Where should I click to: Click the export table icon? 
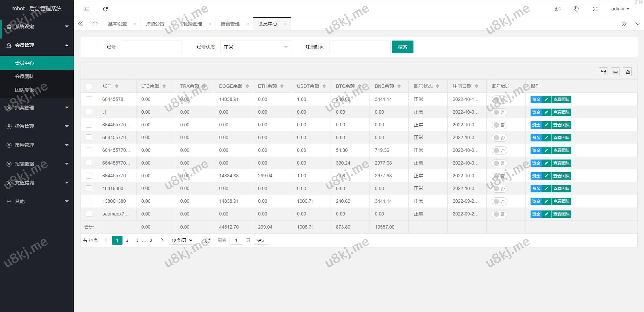pyautogui.click(x=627, y=72)
